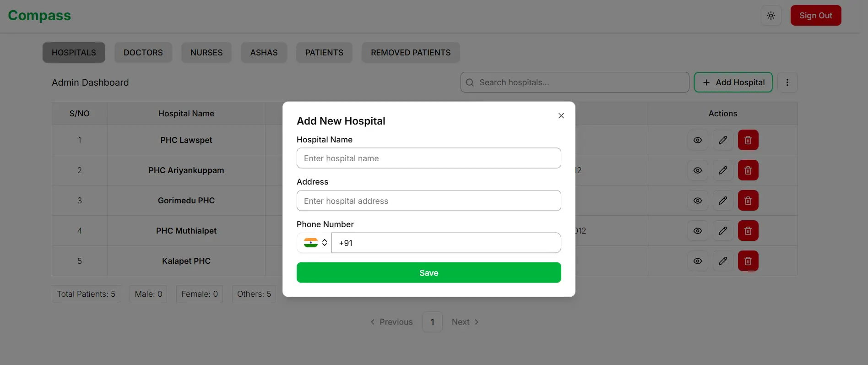Delete Gorimedu PHC with trash icon

[x=748, y=201]
